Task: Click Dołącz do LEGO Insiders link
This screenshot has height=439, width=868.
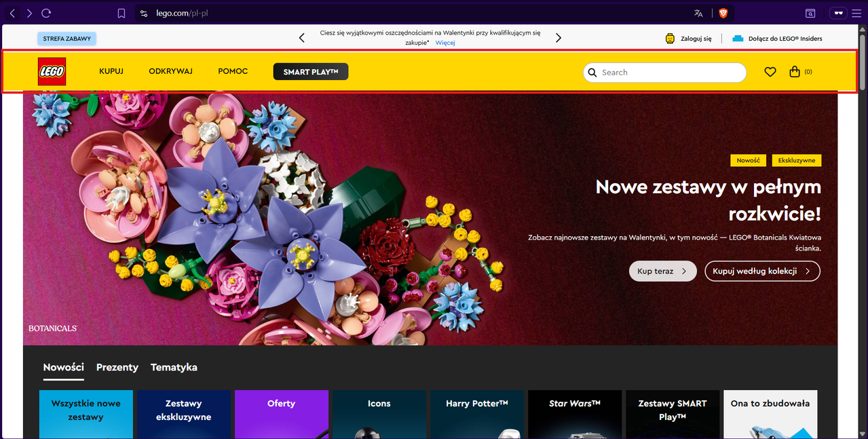Action: (x=785, y=39)
